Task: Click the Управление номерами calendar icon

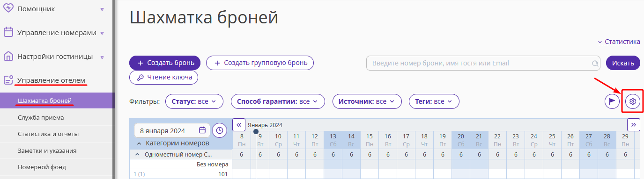Action: (8, 32)
